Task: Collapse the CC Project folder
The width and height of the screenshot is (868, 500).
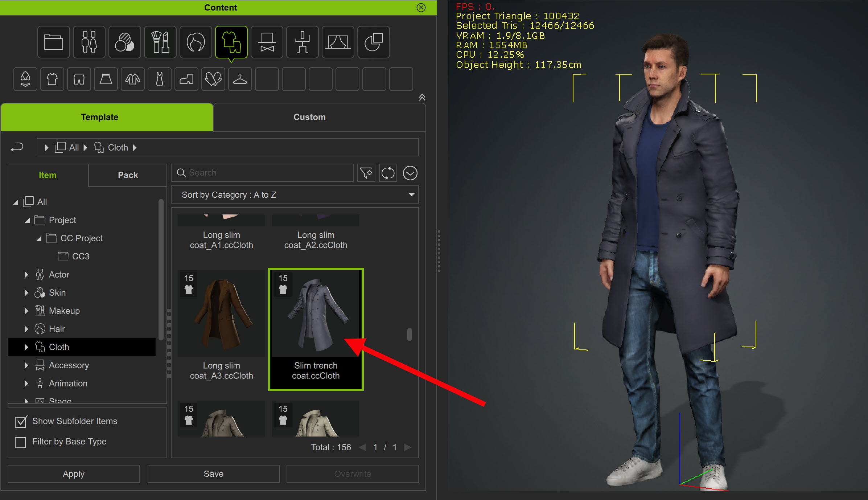Action: pyautogui.click(x=39, y=238)
